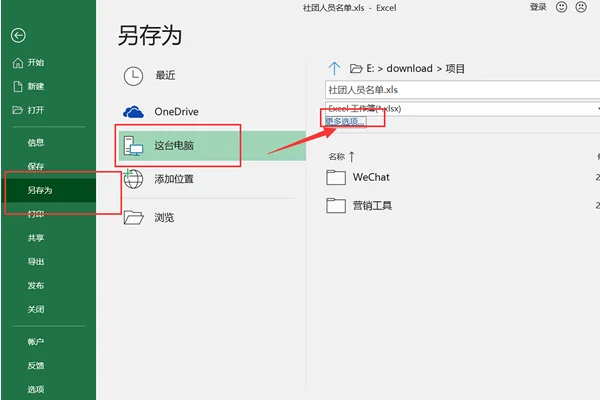Click the 最近 clock icon
The width and height of the screenshot is (600, 400).
(x=133, y=76)
